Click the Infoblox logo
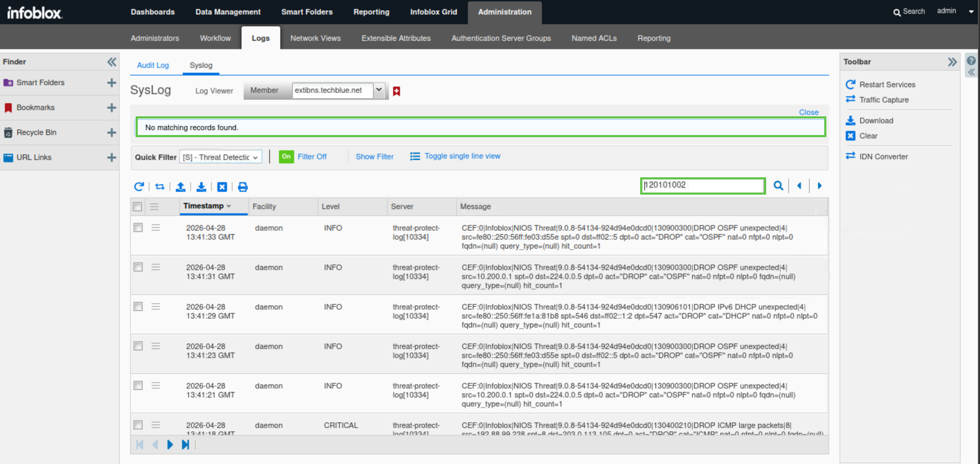This screenshot has height=464, width=980. click(x=34, y=12)
